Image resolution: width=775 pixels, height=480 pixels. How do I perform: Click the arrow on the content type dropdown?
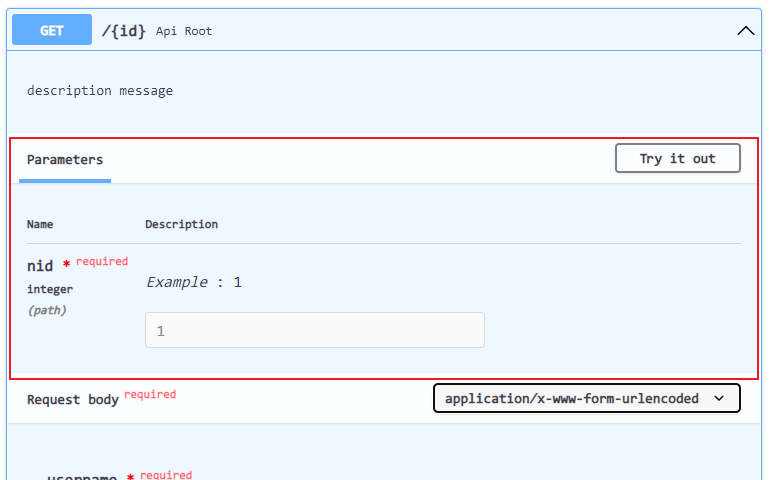pyautogui.click(x=719, y=398)
